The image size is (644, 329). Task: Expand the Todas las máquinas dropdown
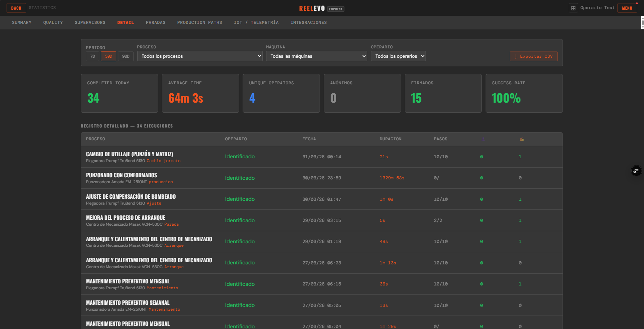coord(316,56)
